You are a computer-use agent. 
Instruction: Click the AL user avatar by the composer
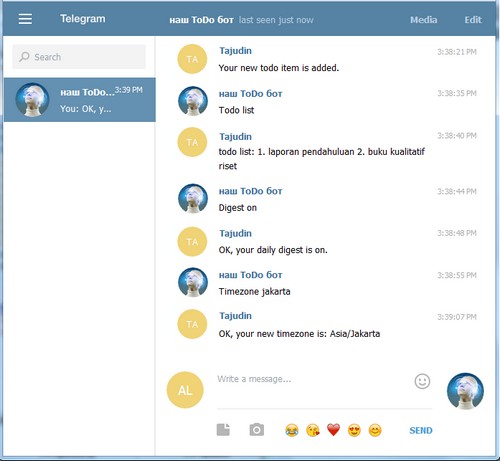click(x=185, y=390)
